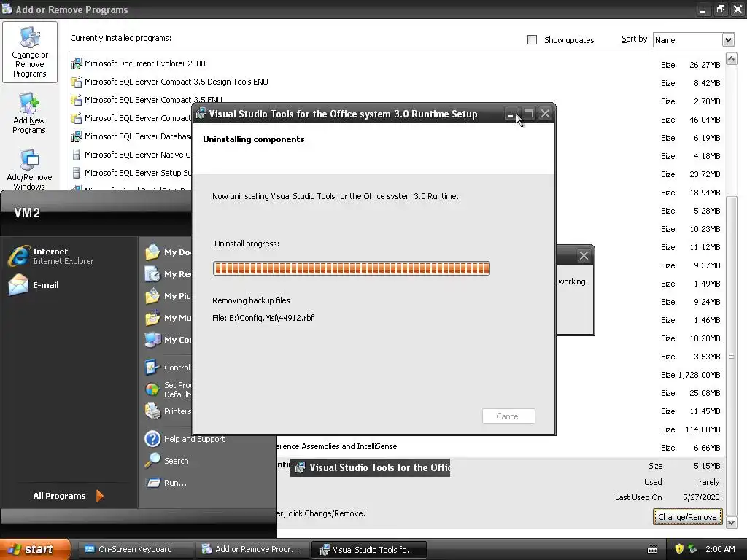Open My Documents folder icon in Start menu
The image size is (747, 560).
click(152, 252)
